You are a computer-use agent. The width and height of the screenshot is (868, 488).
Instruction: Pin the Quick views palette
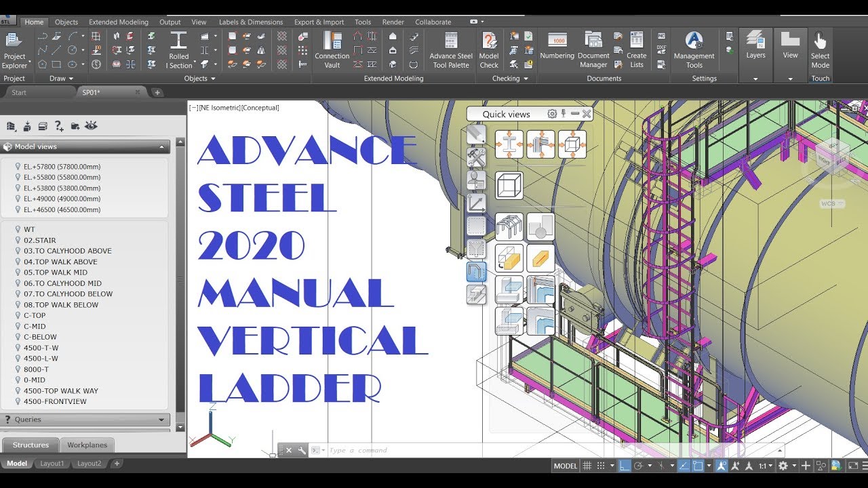coord(563,114)
